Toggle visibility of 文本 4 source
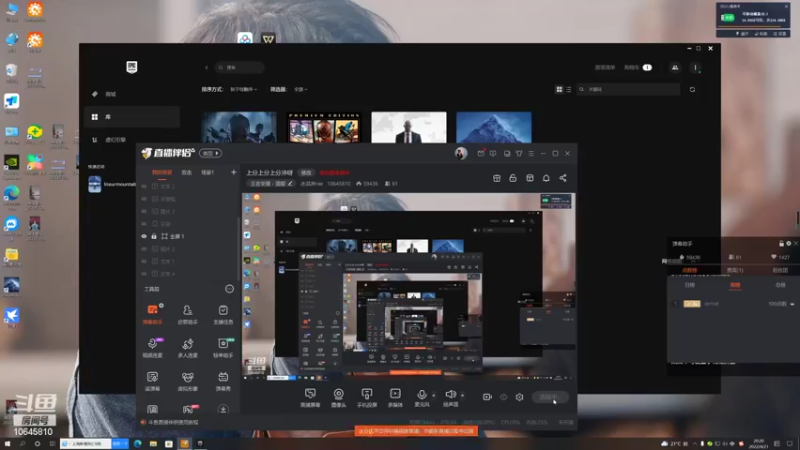Viewport: 800px width, 450px height. [x=144, y=274]
